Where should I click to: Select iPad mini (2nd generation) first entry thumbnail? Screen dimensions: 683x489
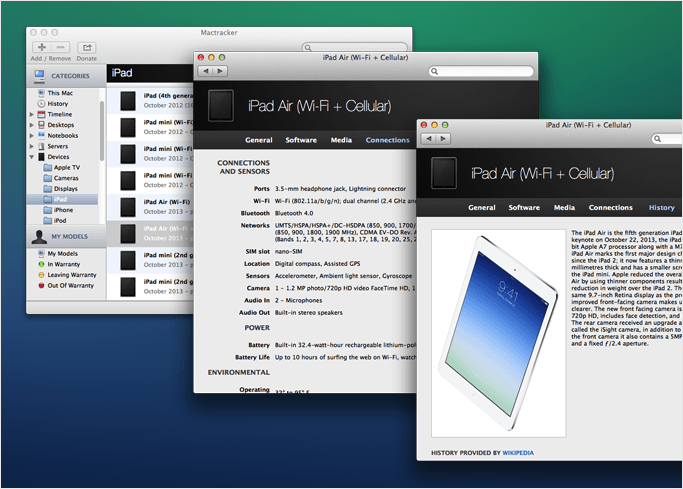128,260
